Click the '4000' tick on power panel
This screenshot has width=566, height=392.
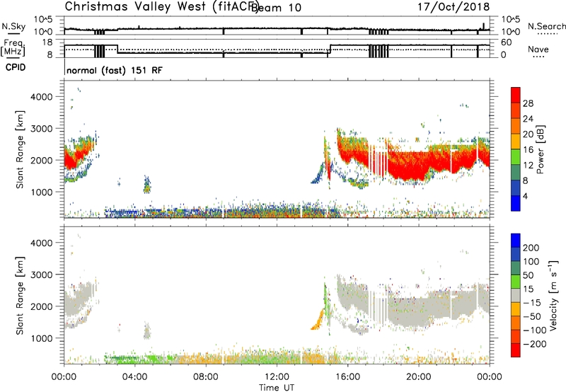click(x=42, y=97)
